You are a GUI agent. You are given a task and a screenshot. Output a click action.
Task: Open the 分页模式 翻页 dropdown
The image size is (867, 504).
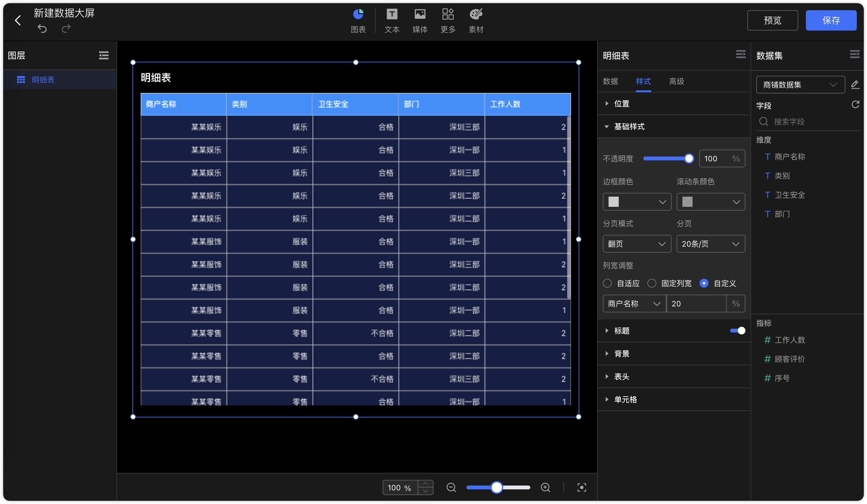pos(637,244)
